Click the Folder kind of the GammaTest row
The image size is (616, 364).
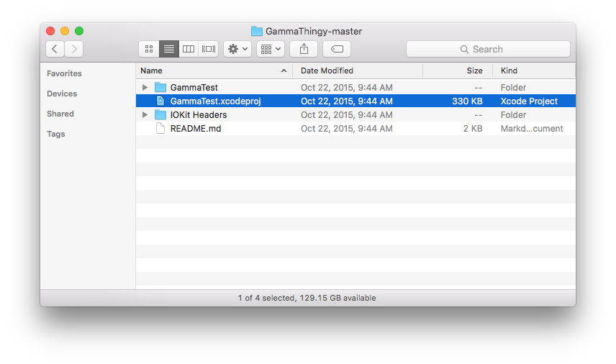[x=513, y=87]
